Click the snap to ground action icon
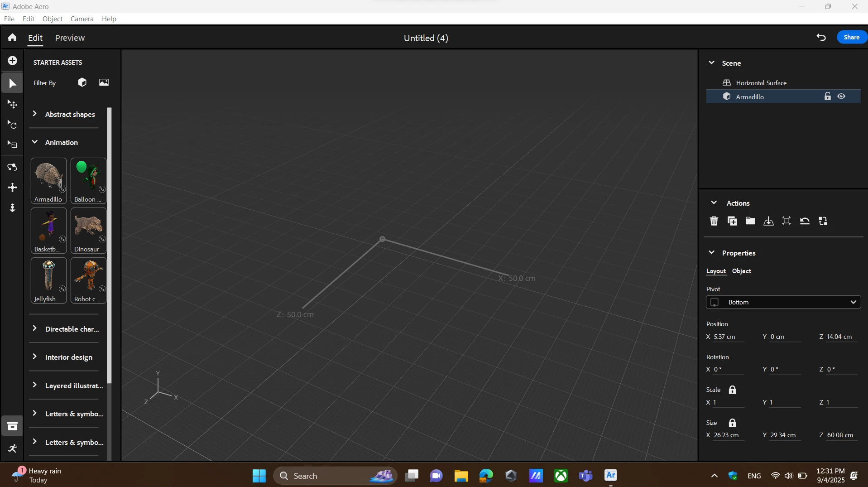Viewport: 868px width, 487px height. tap(768, 221)
